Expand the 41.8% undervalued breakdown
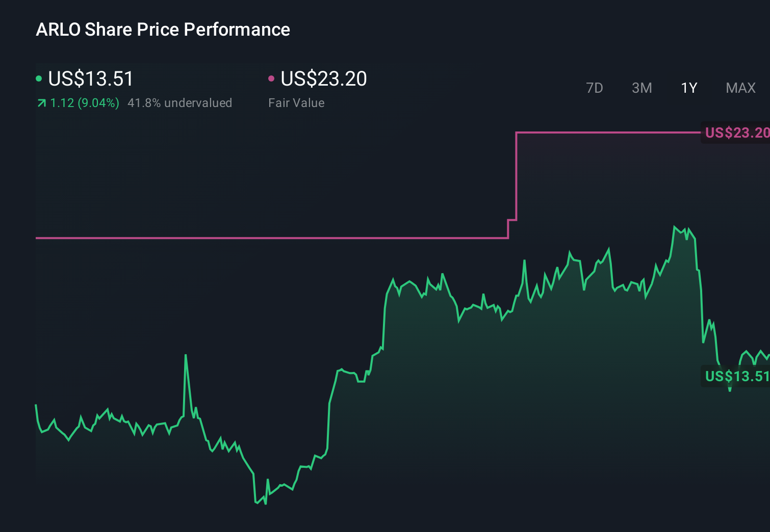 pyautogui.click(x=180, y=103)
